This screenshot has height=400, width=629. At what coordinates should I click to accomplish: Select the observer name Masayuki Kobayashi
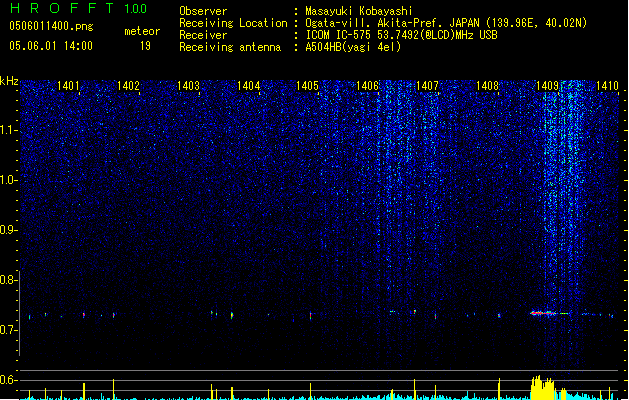tap(359, 11)
